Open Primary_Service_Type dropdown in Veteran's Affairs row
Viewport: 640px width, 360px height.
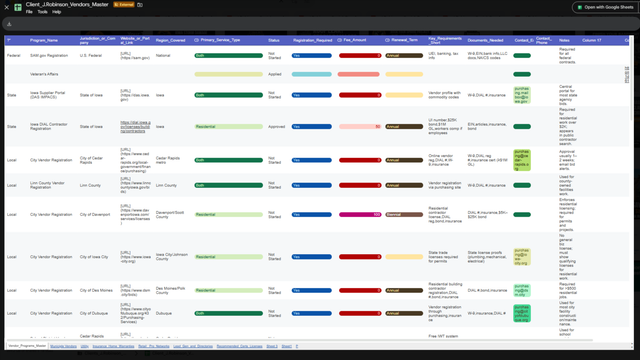click(x=229, y=74)
